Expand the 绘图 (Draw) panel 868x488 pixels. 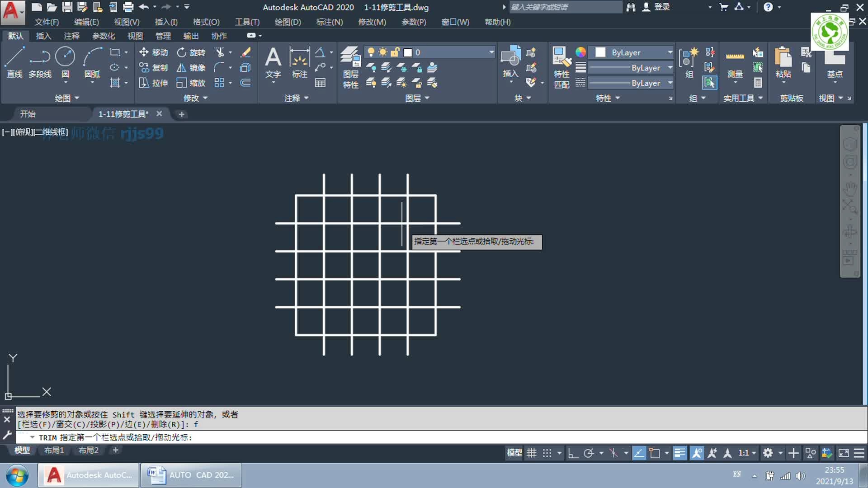tap(67, 98)
